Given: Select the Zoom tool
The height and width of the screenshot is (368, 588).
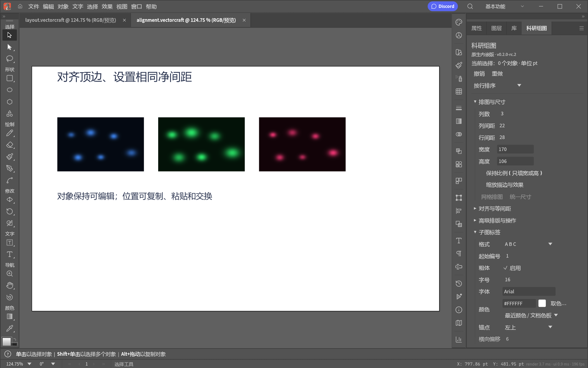Looking at the screenshot, I should pyautogui.click(x=10, y=274).
